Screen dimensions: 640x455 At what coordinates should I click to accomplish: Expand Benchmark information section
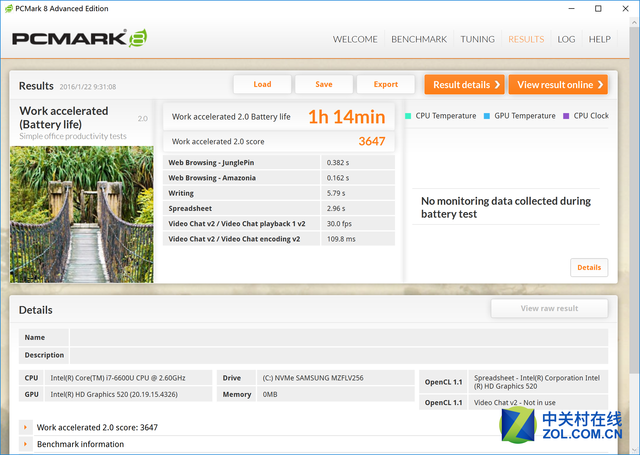click(x=25, y=444)
